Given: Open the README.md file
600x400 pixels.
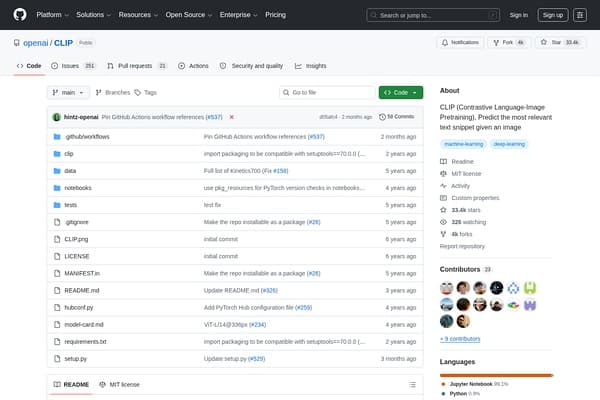Looking at the screenshot, I should (x=82, y=291).
